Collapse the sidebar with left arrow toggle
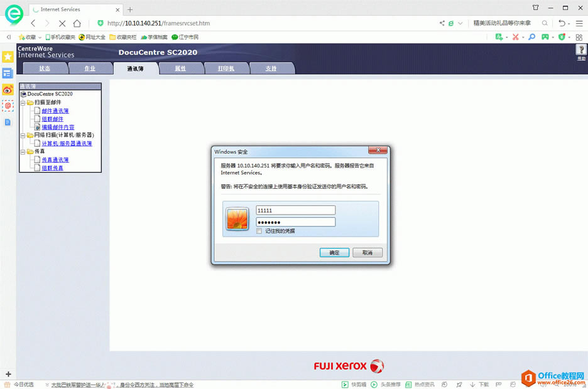This screenshot has width=588, height=389. point(9,37)
